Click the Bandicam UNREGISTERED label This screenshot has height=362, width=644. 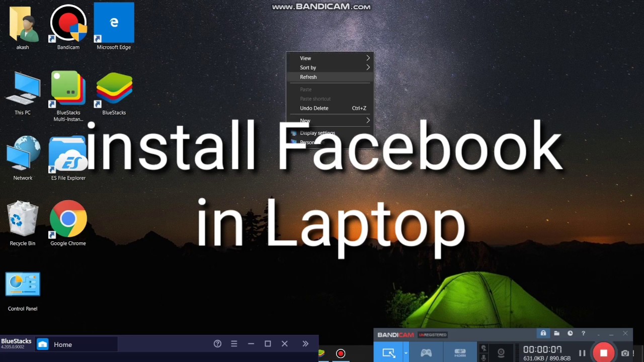(433, 335)
